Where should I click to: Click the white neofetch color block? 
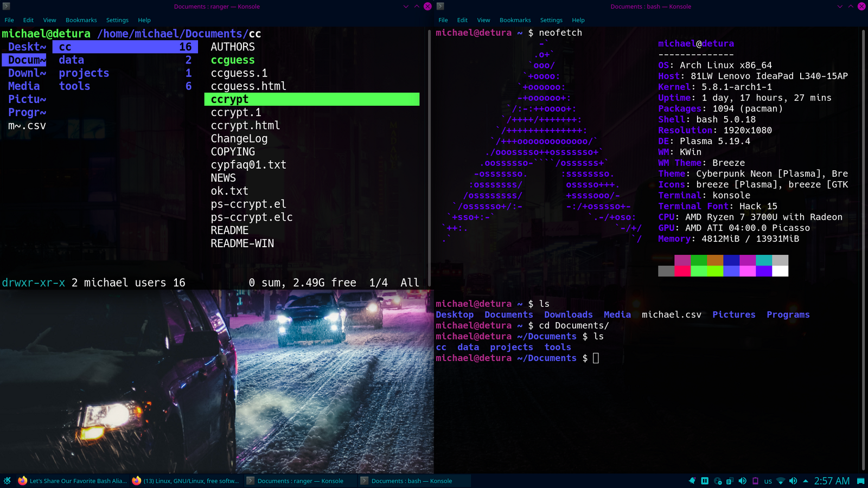pyautogui.click(x=780, y=271)
